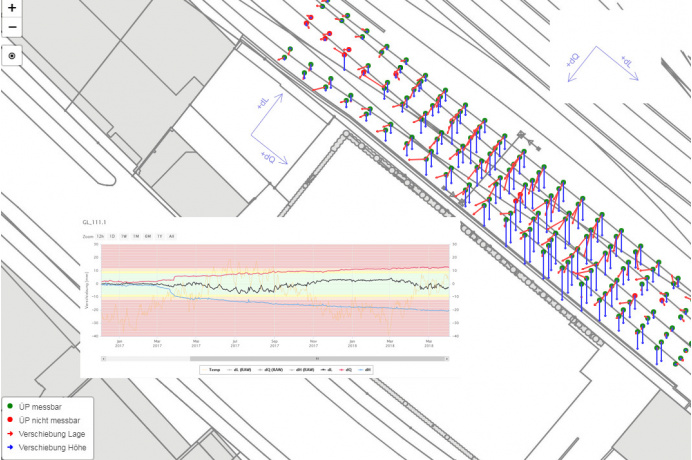Screen dimensions: 692x460
Task: Toggle the dH series in chart legend
Action: pyautogui.click(x=365, y=369)
